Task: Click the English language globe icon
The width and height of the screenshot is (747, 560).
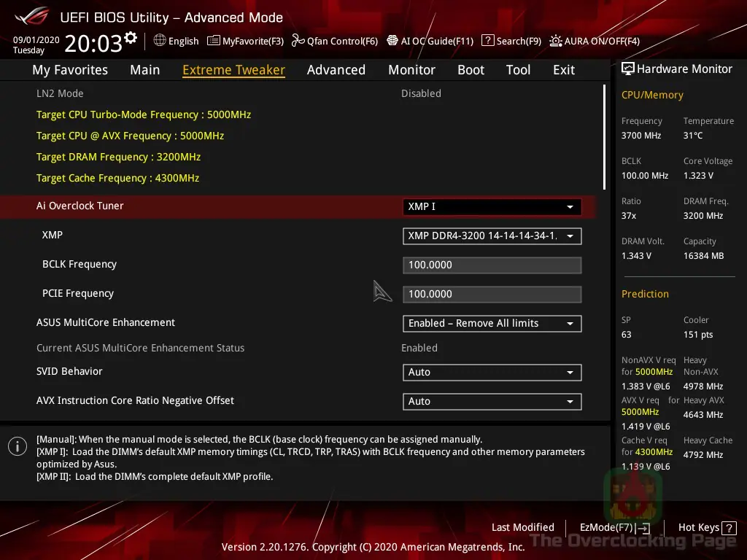Action: coord(160,42)
